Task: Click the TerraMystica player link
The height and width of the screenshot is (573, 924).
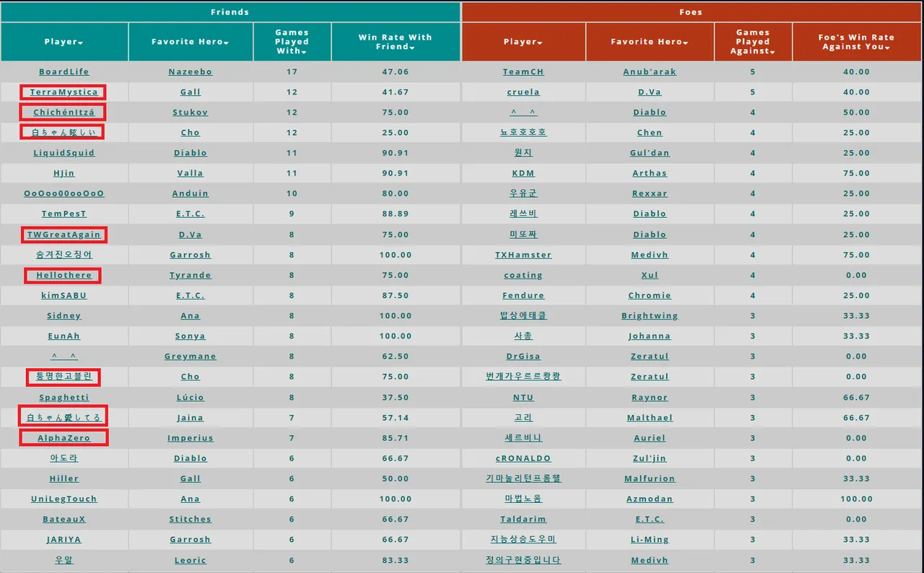Action: pos(64,92)
